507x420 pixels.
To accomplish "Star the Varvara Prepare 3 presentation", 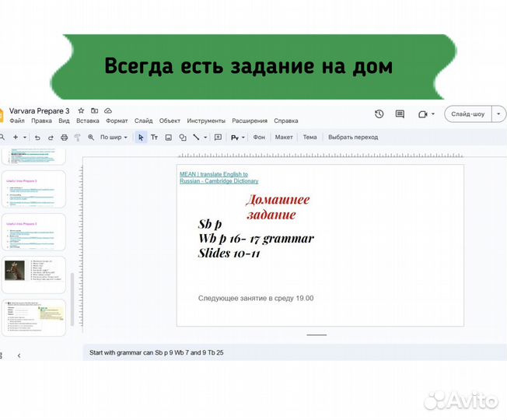I will click(x=81, y=111).
